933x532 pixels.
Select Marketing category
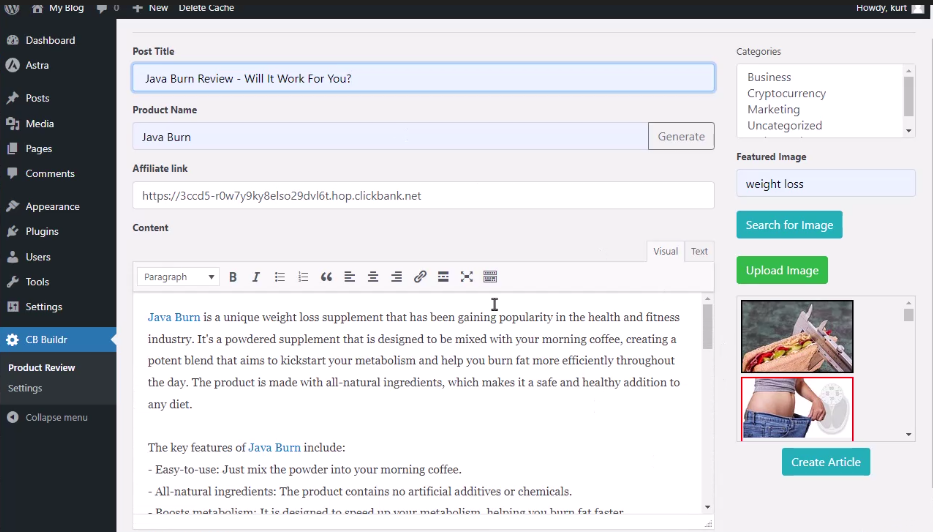[774, 109]
